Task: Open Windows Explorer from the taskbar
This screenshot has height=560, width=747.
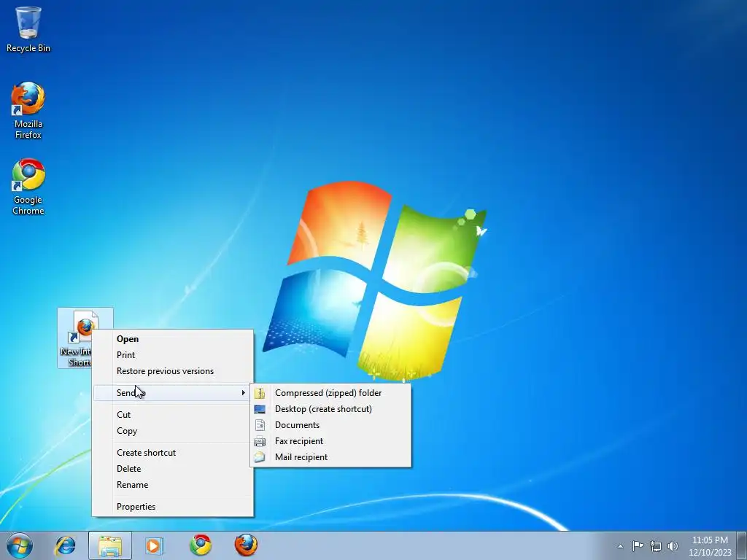Action: pos(110,545)
